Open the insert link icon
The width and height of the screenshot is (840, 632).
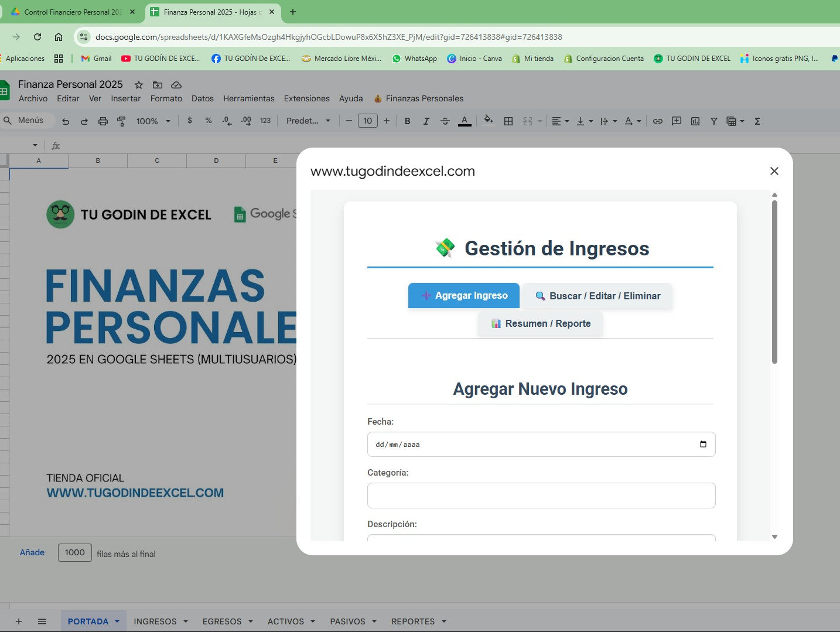click(658, 121)
